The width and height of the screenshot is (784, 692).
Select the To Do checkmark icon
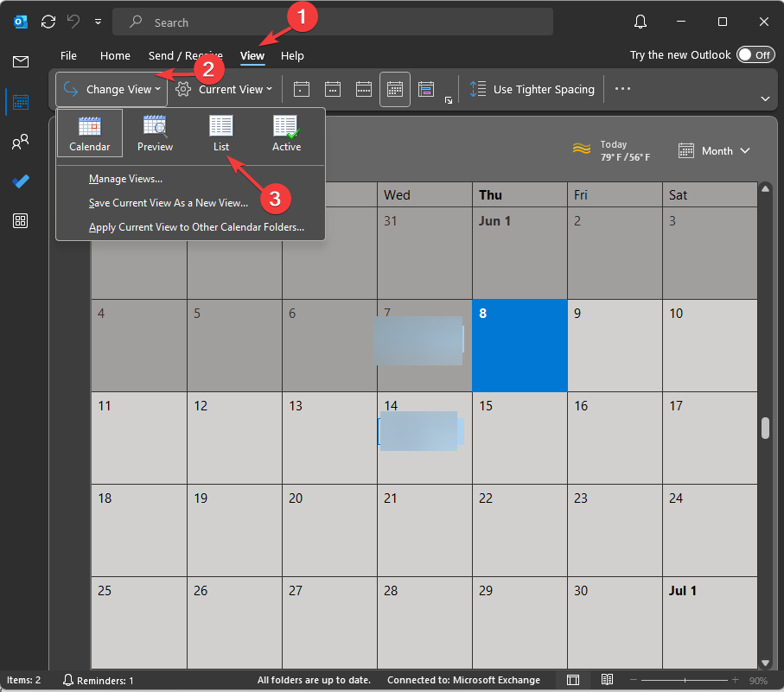click(x=20, y=181)
